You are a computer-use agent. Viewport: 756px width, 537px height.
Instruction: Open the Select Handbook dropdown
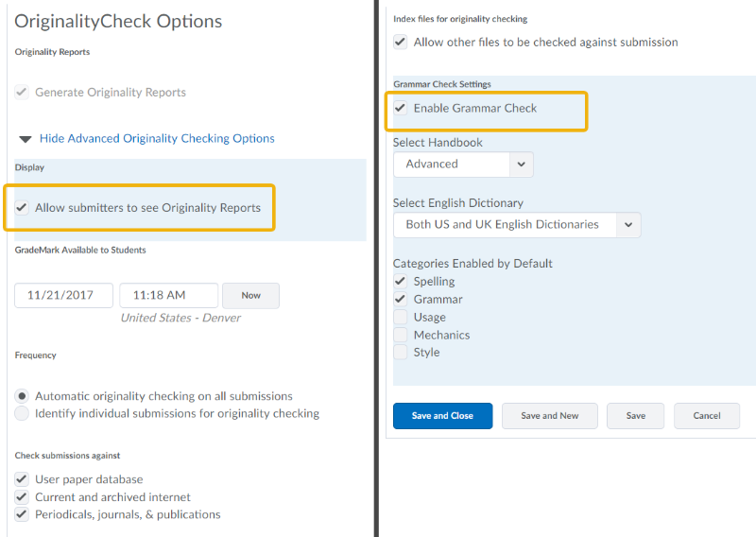[x=463, y=165]
